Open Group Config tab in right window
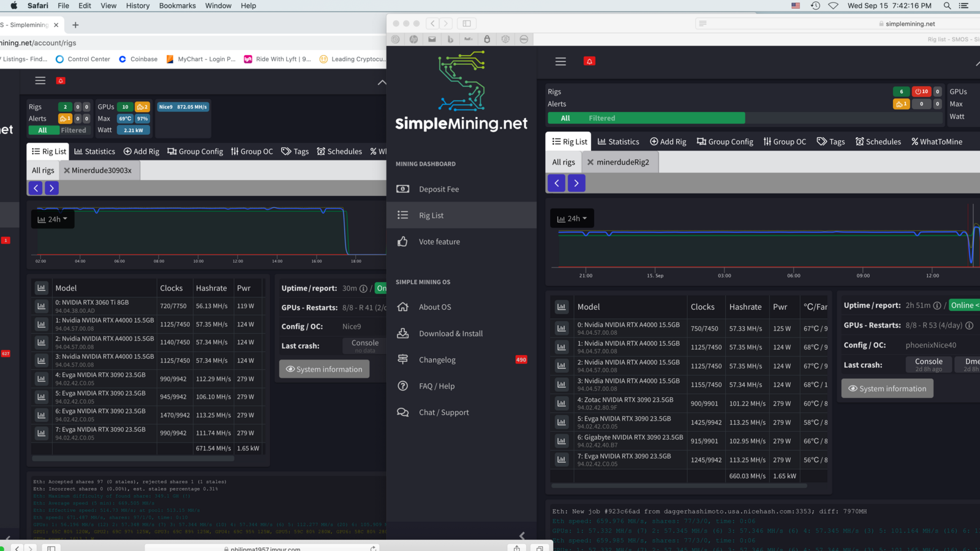 coord(725,141)
